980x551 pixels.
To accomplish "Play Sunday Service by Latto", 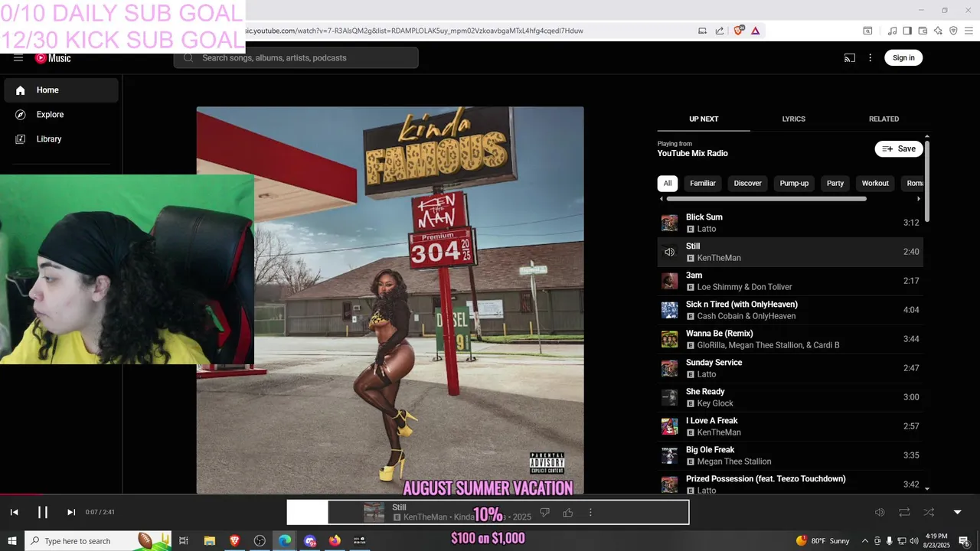I will point(790,368).
